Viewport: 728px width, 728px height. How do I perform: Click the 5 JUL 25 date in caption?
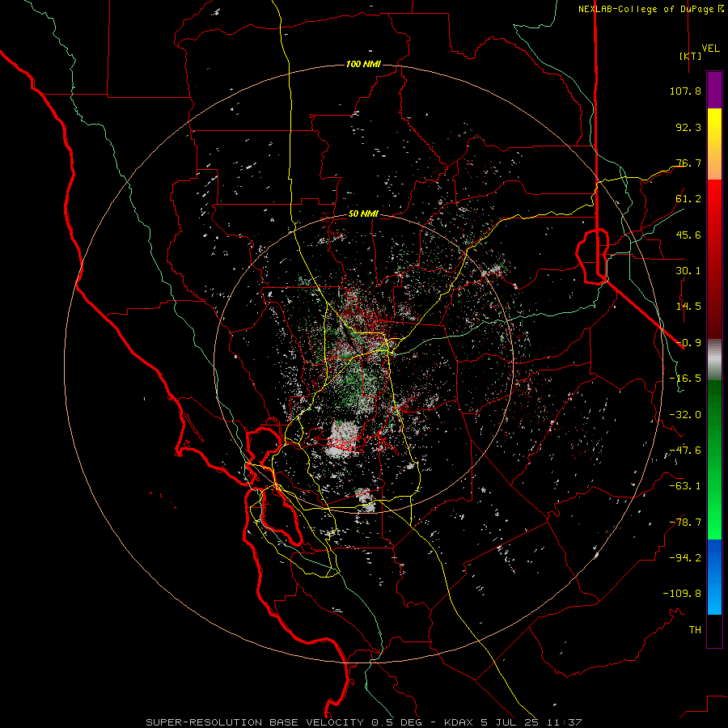tap(510, 722)
